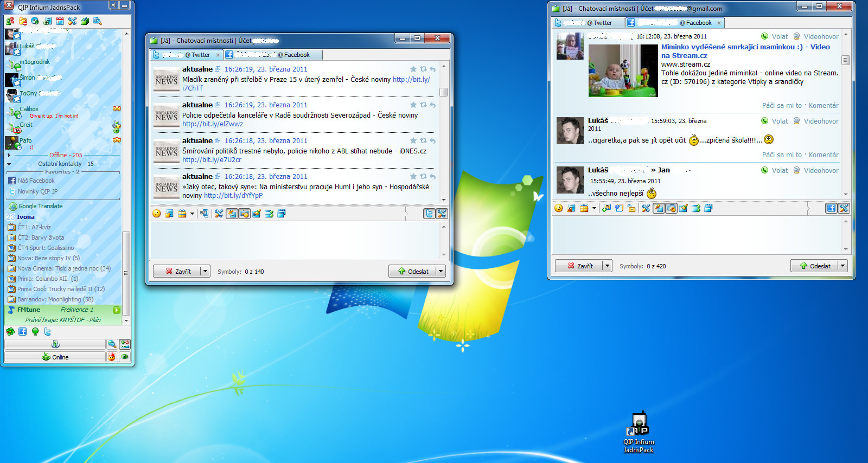This screenshot has width=868, height=463.
Task: Click the Twitter account icon in QIP panel
Action: 47,331
